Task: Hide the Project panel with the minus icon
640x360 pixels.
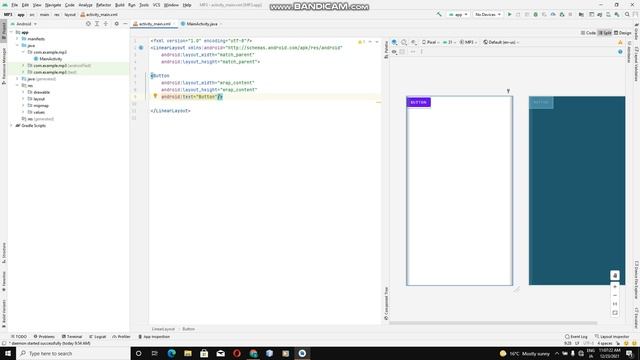Action: pyautogui.click(x=125, y=24)
